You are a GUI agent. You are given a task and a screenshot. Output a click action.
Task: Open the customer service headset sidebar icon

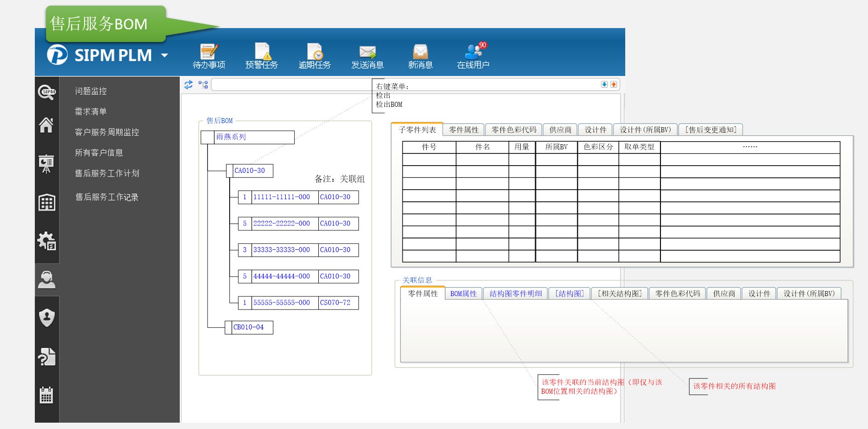(x=47, y=280)
